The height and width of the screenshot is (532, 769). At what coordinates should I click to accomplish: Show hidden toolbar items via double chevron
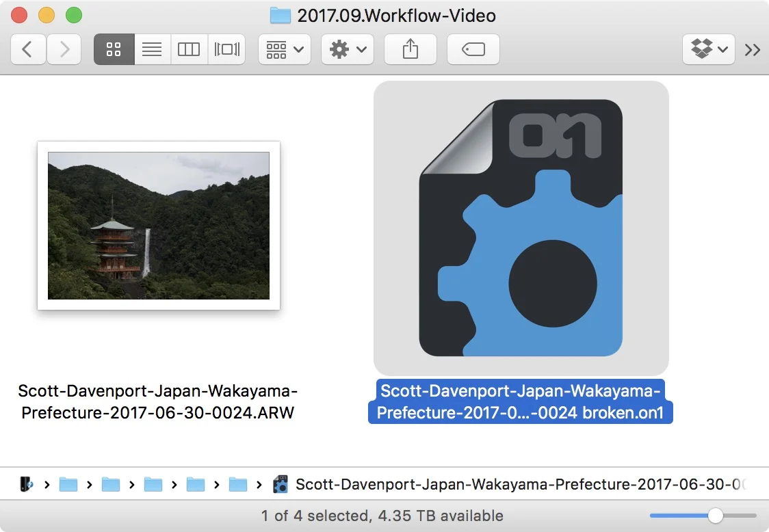pos(753,49)
